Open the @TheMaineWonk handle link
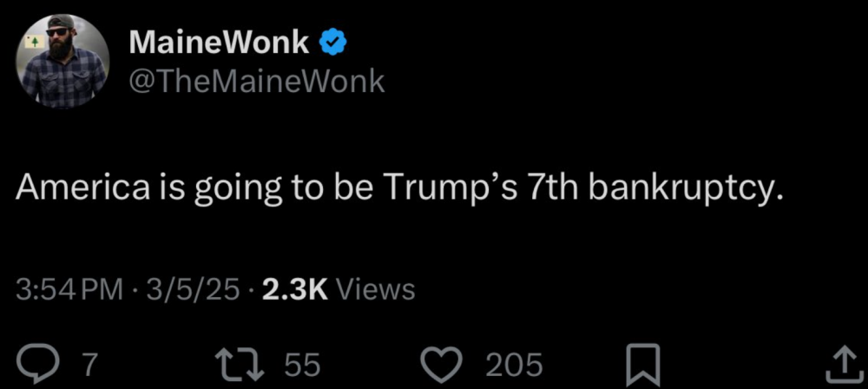The image size is (868, 389). [256, 81]
